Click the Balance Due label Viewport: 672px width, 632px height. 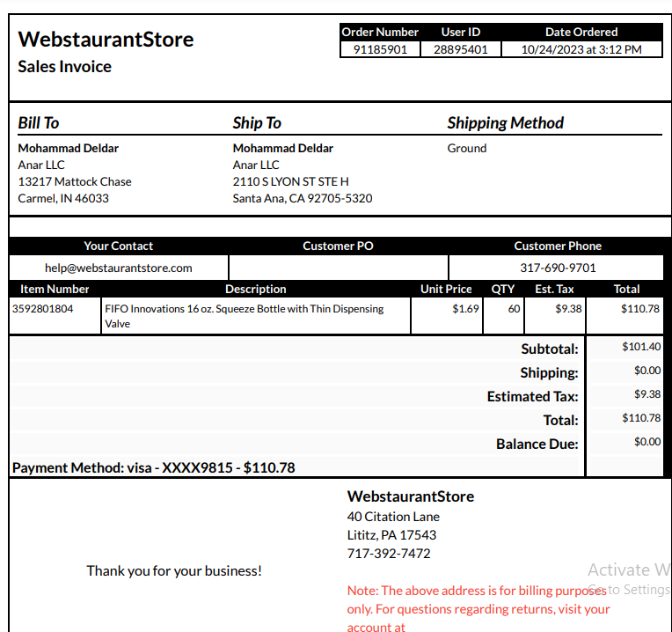(537, 444)
